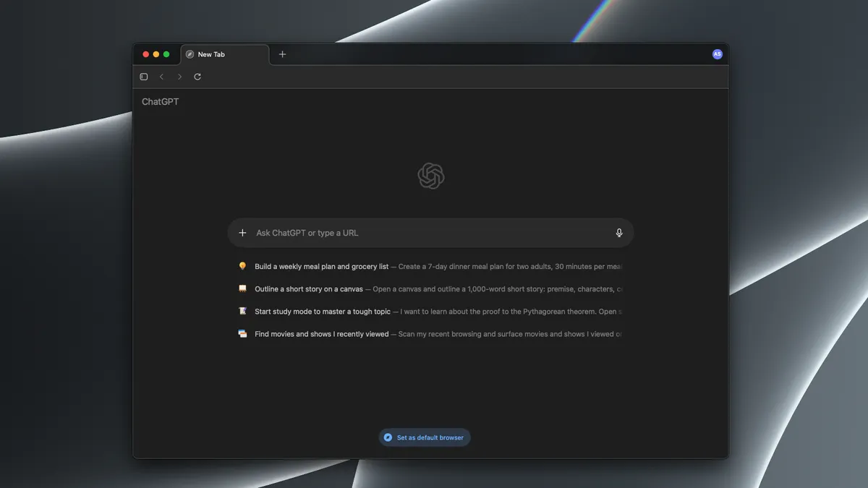Image resolution: width=868 pixels, height=488 pixels.
Task: Select the New Tab tab
Action: [225, 54]
